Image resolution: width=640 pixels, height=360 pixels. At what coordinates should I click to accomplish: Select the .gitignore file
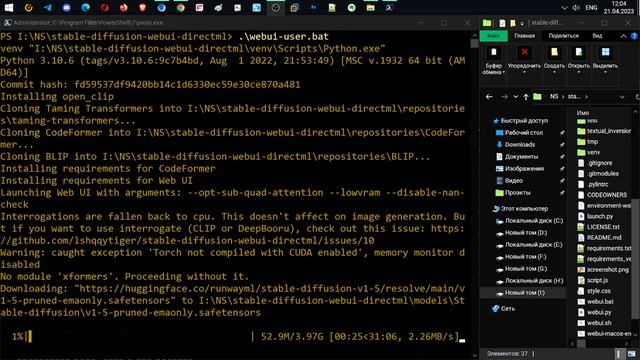pyautogui.click(x=595, y=163)
